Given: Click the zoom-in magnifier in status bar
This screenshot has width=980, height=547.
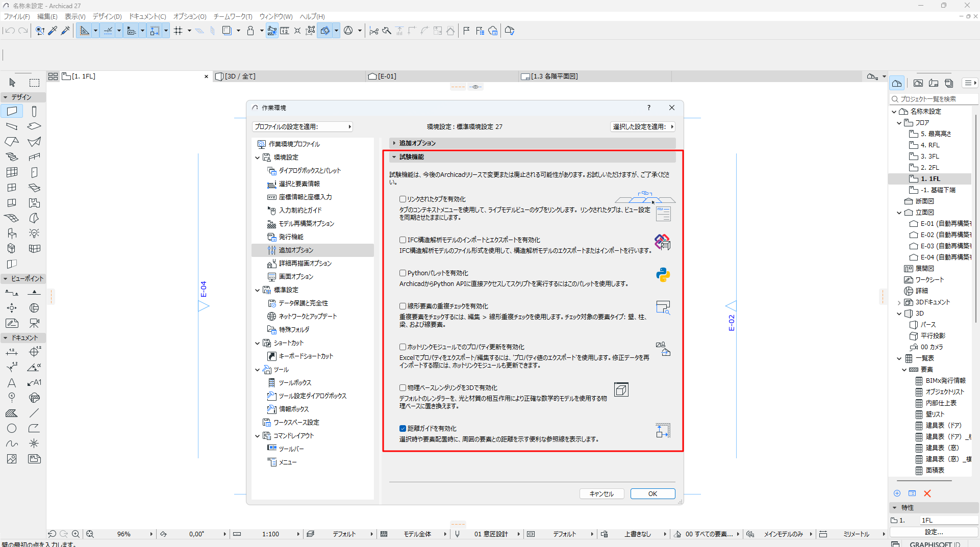Looking at the screenshot, I should pyautogui.click(x=76, y=534).
